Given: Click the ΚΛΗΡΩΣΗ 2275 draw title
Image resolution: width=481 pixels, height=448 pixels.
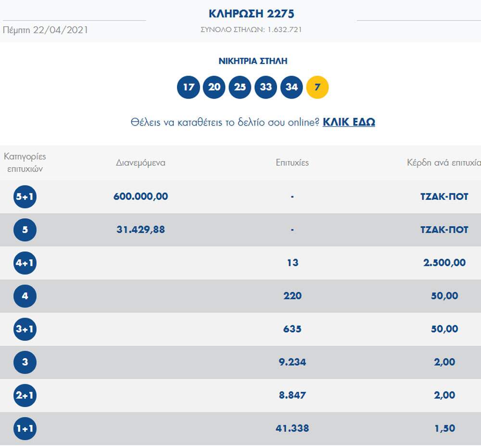Looking at the screenshot, I should click(x=251, y=13).
